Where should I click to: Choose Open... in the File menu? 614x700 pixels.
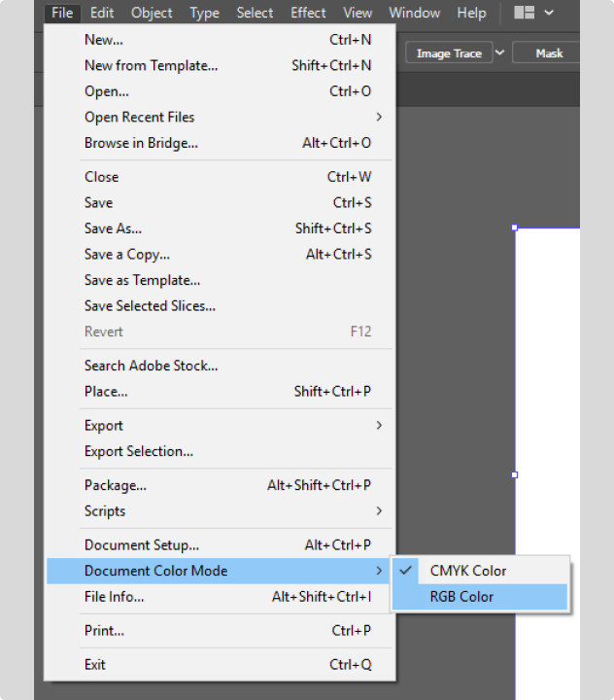point(221,91)
